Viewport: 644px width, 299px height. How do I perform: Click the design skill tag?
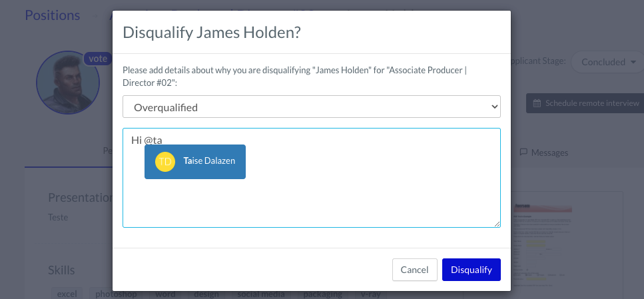coord(206,294)
